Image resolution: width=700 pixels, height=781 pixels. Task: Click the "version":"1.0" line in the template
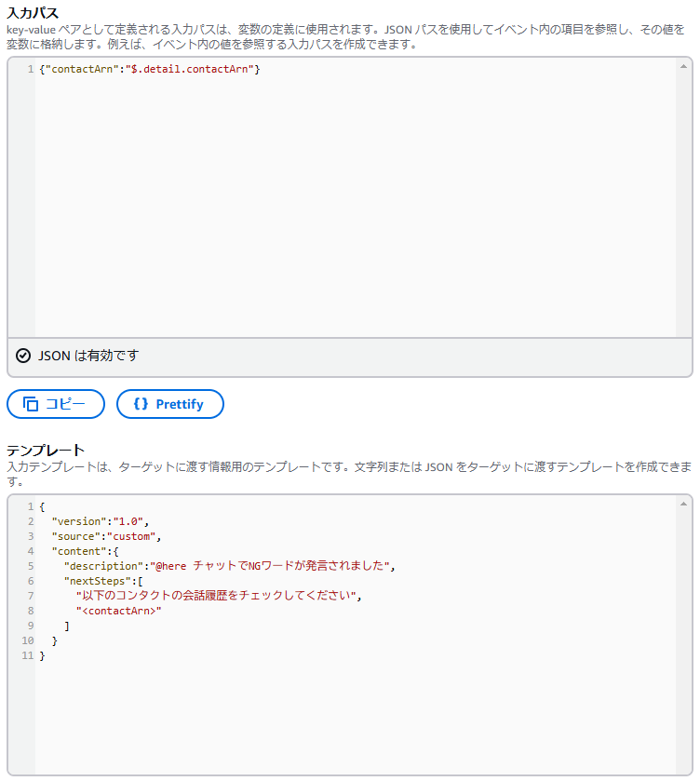click(x=101, y=521)
